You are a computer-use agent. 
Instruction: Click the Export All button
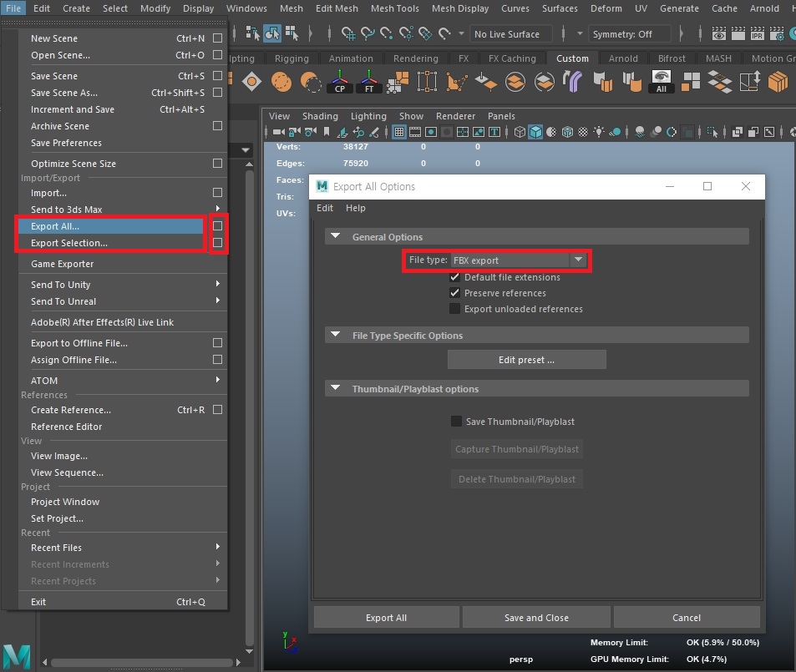coord(386,617)
